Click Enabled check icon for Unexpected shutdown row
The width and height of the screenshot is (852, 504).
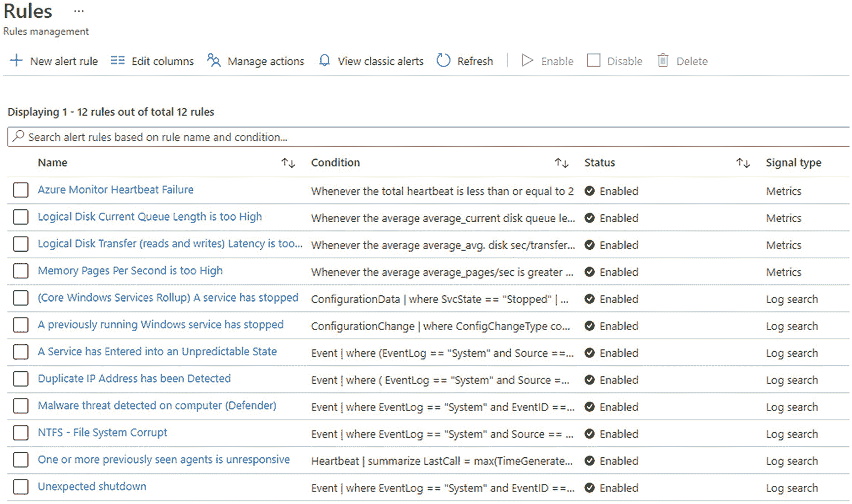(x=589, y=488)
